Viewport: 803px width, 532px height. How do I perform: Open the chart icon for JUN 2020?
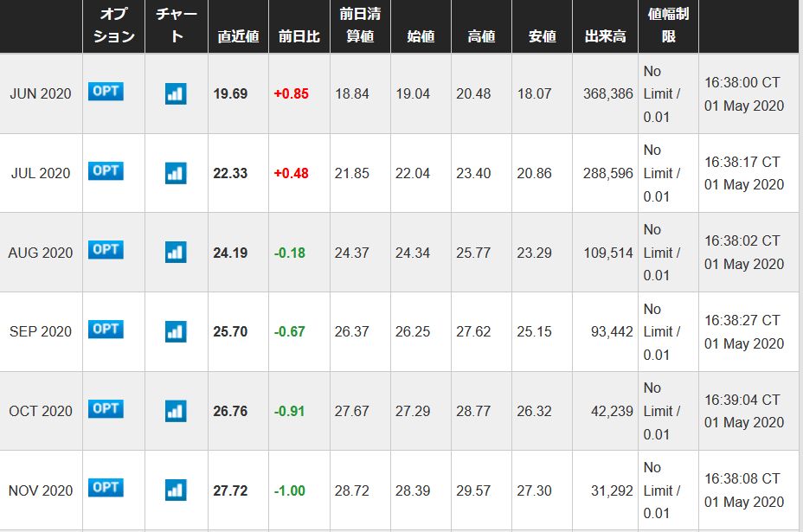tap(176, 93)
